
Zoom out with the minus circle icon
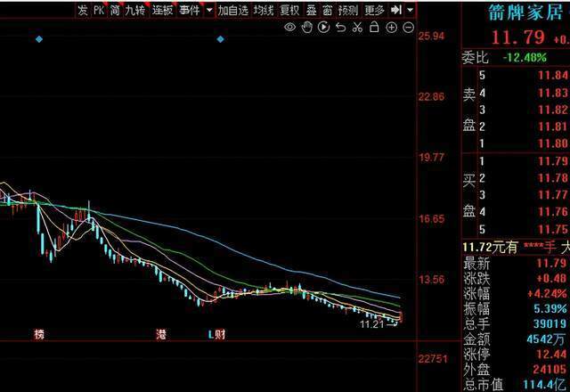coord(408,28)
